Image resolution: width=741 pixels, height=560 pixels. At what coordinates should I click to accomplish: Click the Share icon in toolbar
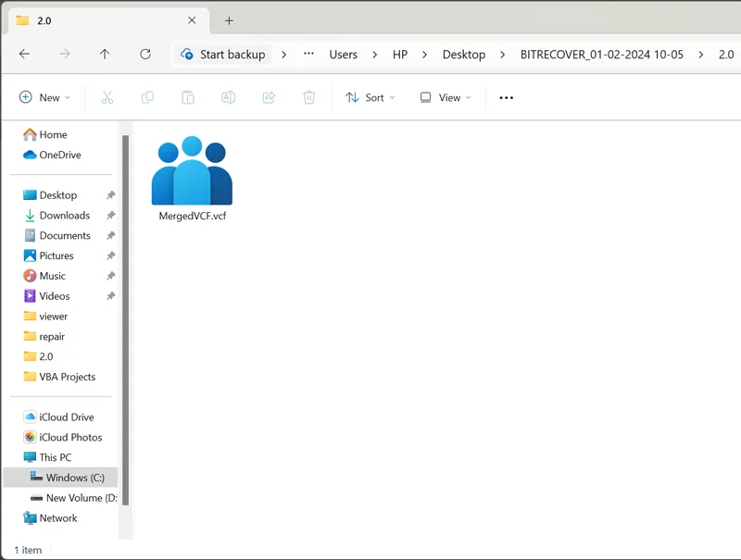pyautogui.click(x=269, y=97)
